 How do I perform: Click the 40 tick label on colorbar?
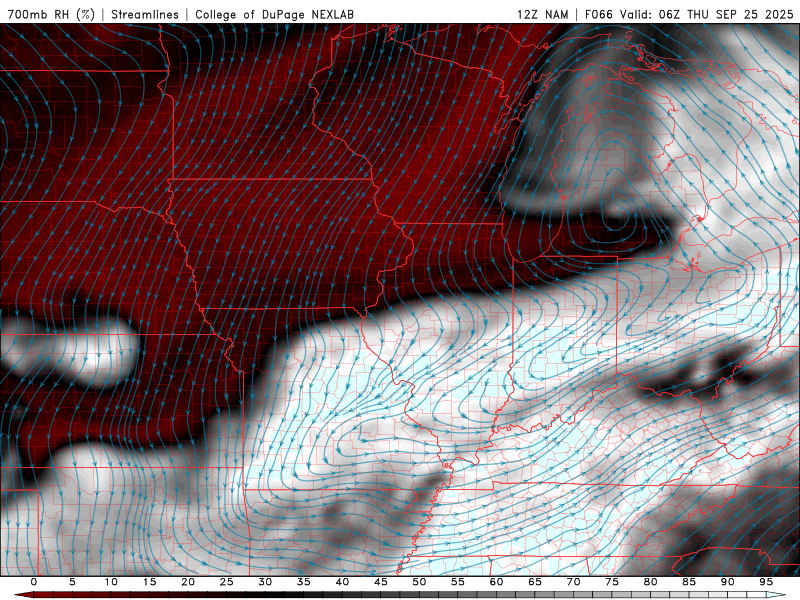(x=342, y=582)
